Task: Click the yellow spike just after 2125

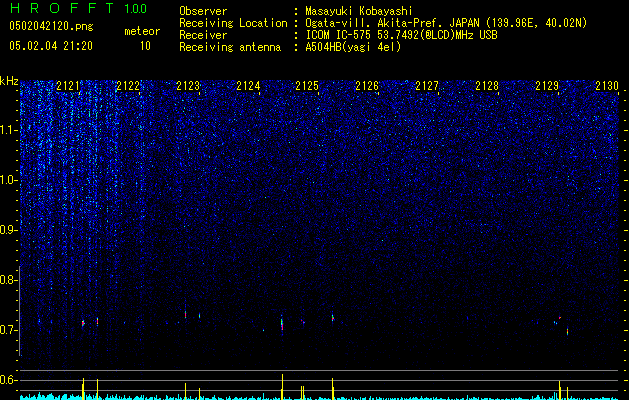Action: pyautogui.click(x=333, y=389)
